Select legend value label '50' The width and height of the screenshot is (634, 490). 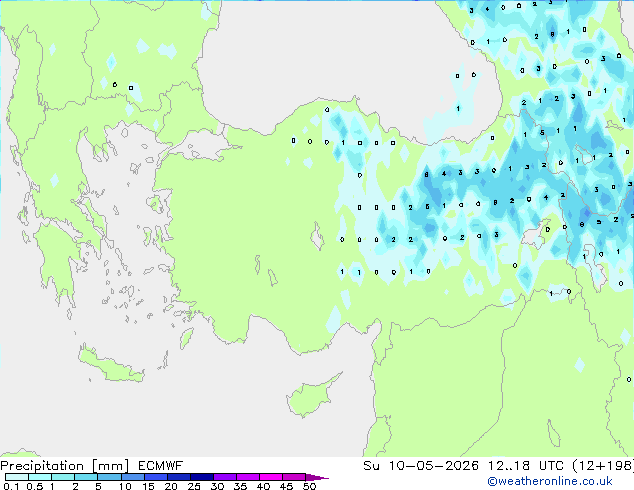(x=309, y=486)
